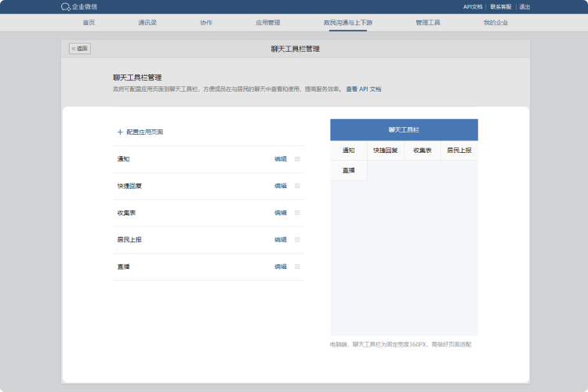Screen dimensions: 588x392
Task: Switch to the 通讯录 tab
Action: point(147,23)
